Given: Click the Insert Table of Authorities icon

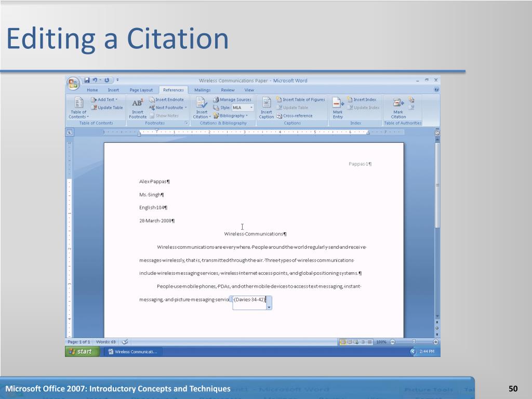Looking at the screenshot, I should point(411,100).
